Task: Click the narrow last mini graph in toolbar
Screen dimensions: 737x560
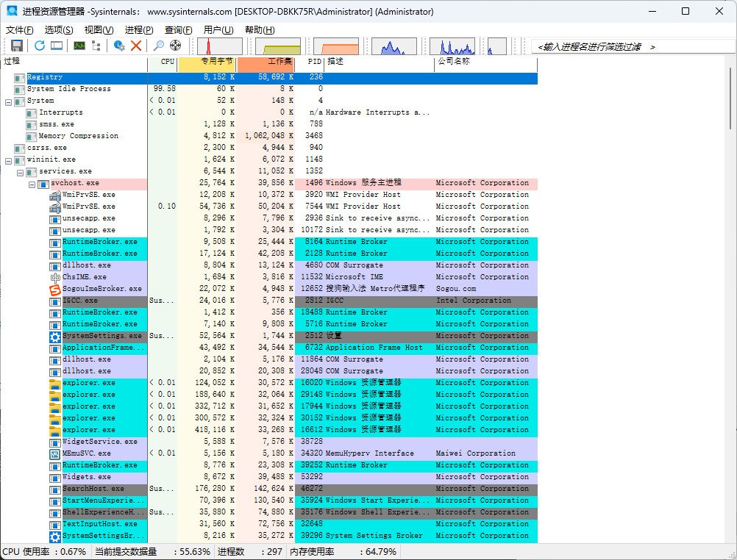Action: click(x=497, y=46)
